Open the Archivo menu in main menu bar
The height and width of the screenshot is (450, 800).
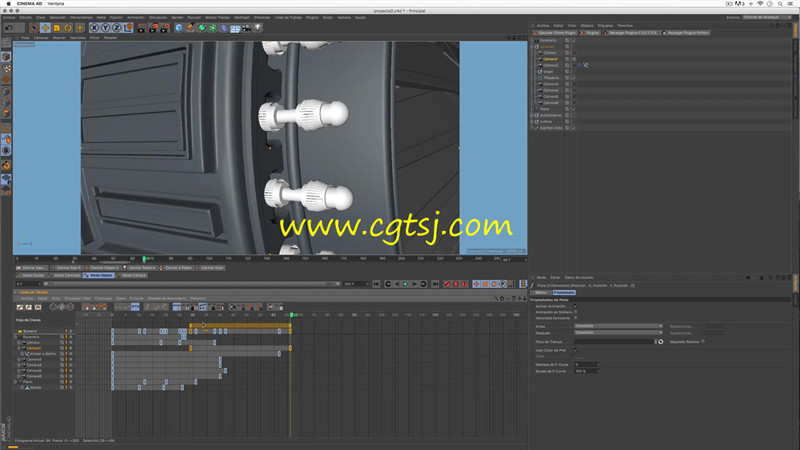pos(9,17)
